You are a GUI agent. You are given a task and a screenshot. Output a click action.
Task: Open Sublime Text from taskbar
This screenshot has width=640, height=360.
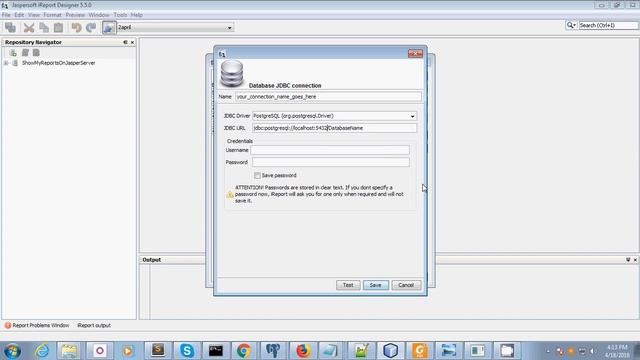158,351
